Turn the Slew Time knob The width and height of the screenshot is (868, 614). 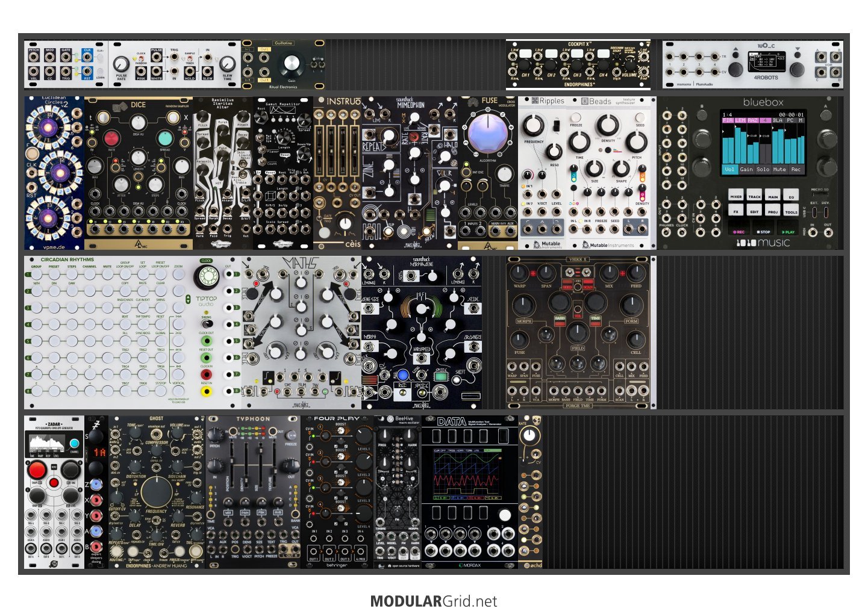[227, 64]
